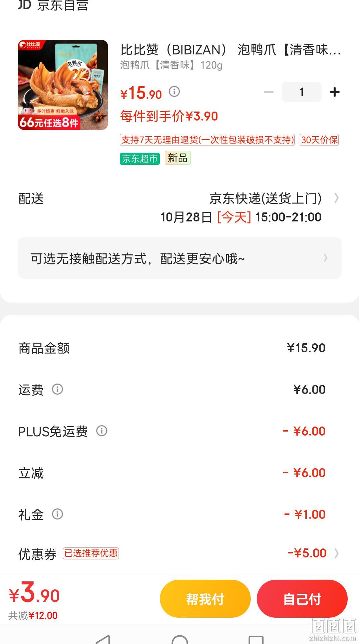This screenshot has height=644, width=359.
Task: Tap the 7天无理由退货 policy tag
Action: (207, 140)
